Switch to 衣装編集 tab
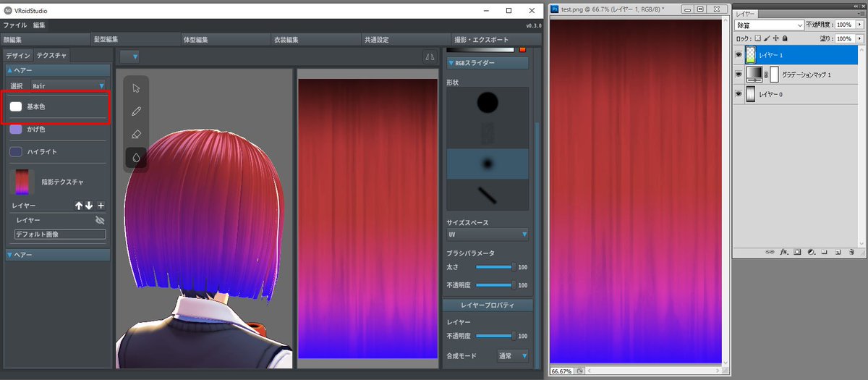 tap(315, 39)
